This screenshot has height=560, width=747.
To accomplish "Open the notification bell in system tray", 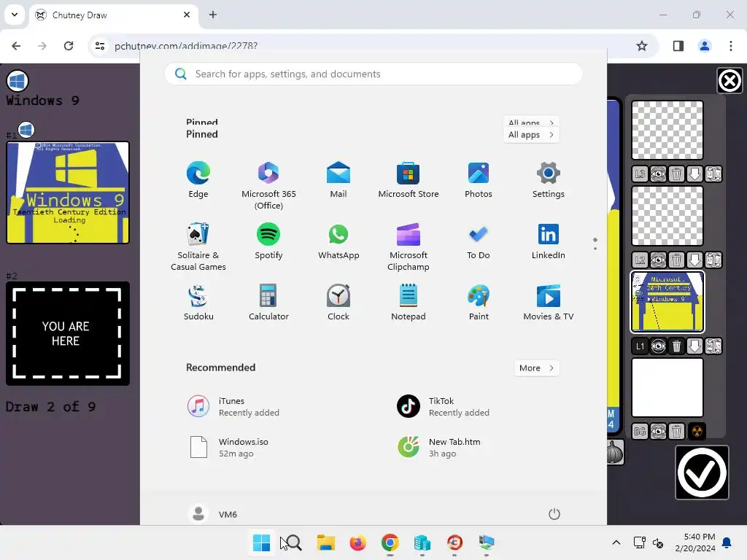I will click(727, 542).
